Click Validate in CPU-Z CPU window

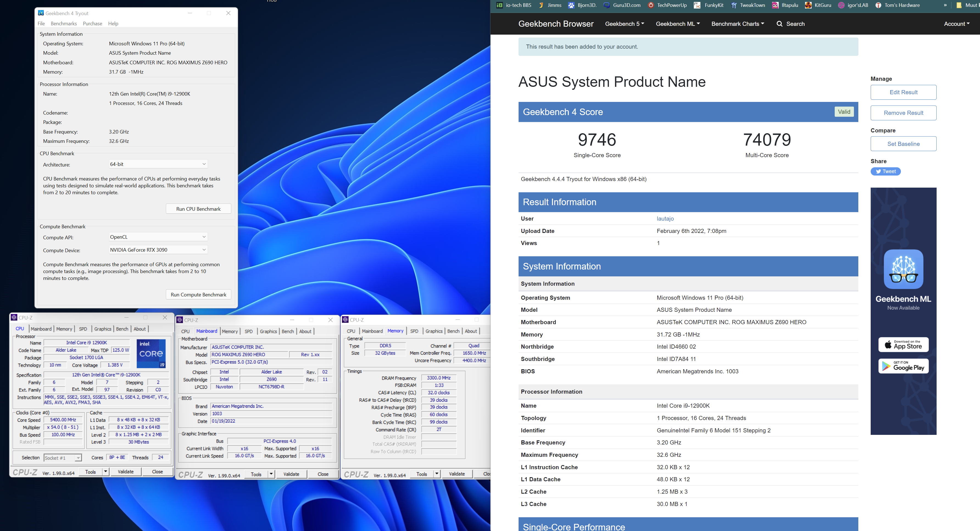pos(126,472)
